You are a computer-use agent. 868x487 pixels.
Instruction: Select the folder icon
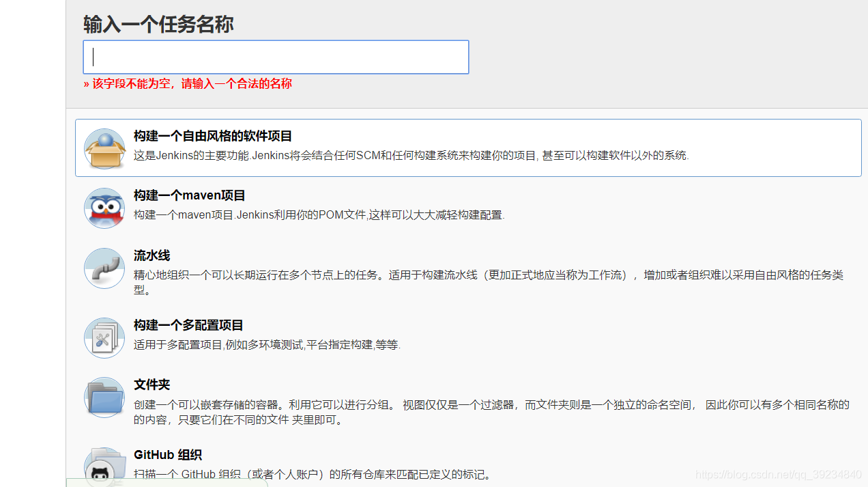[104, 398]
